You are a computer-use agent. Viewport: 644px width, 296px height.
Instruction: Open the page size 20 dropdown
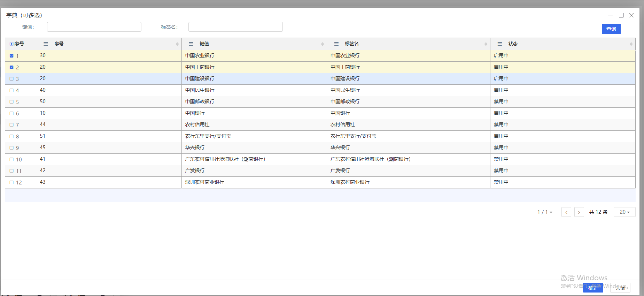624,212
